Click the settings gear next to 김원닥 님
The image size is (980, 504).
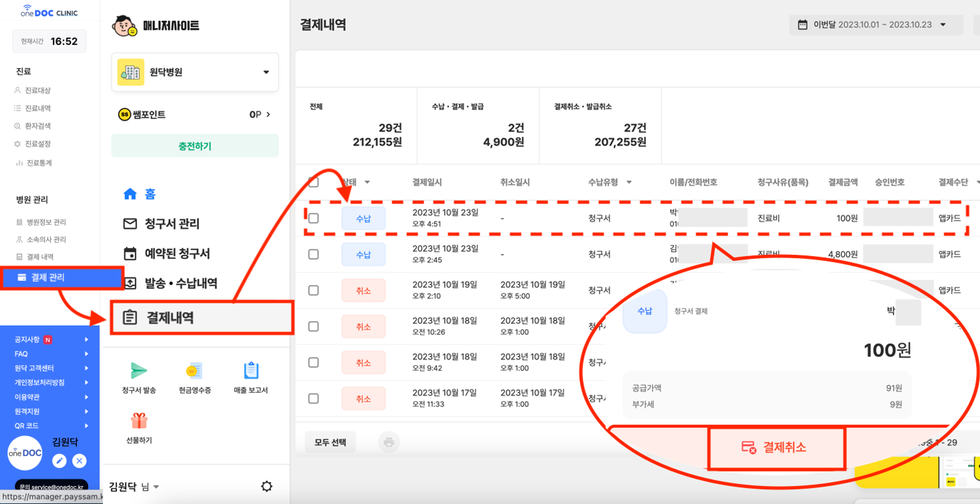(x=267, y=486)
